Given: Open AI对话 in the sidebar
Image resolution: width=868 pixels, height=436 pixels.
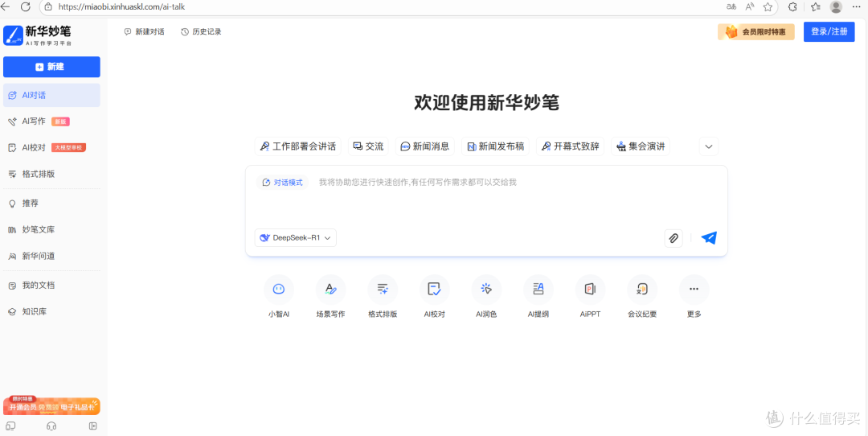Looking at the screenshot, I should coord(51,95).
